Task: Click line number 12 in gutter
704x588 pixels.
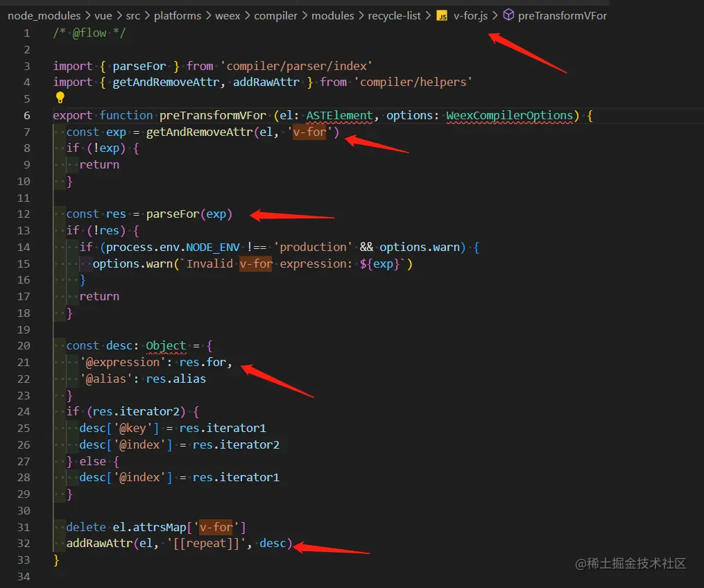Action: coord(24,214)
